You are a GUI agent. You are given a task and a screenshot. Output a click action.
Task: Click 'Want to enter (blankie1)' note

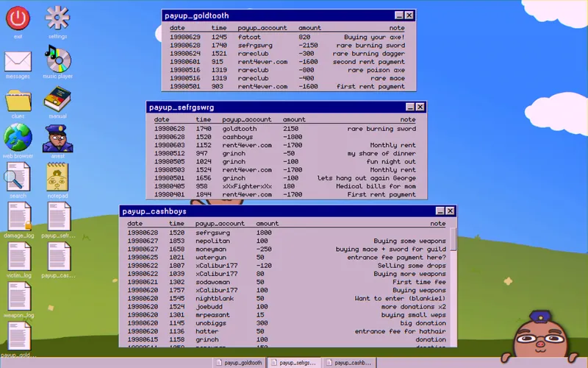coord(400,299)
